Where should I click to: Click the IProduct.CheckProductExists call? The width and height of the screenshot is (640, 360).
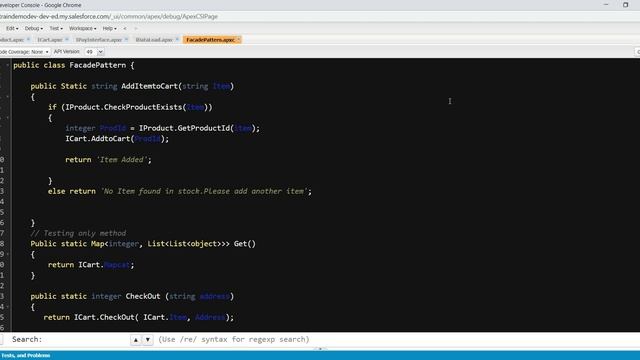click(x=139, y=107)
